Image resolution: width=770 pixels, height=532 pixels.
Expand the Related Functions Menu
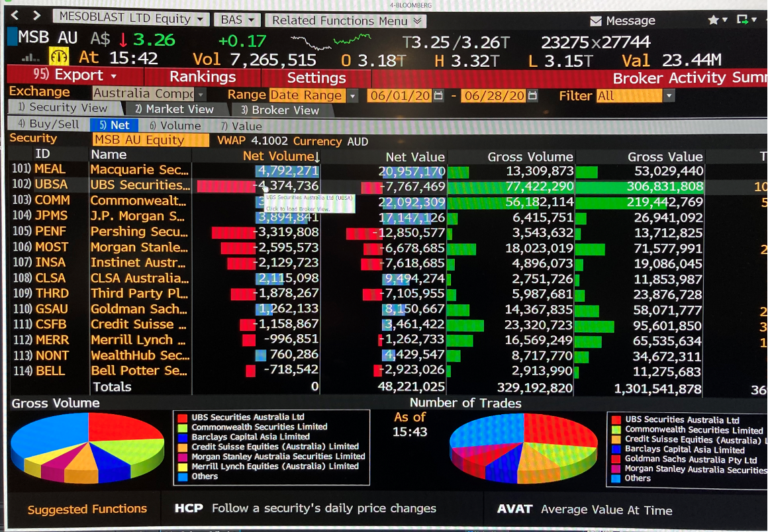click(346, 21)
